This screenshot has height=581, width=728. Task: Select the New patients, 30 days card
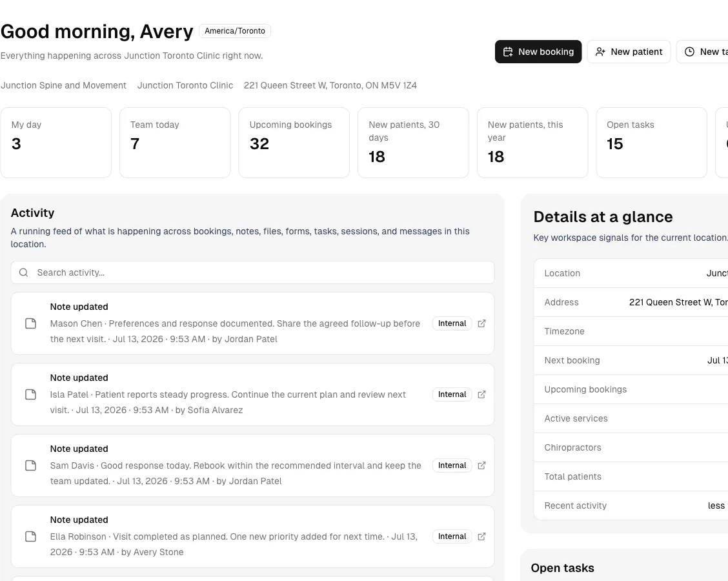[x=413, y=143]
